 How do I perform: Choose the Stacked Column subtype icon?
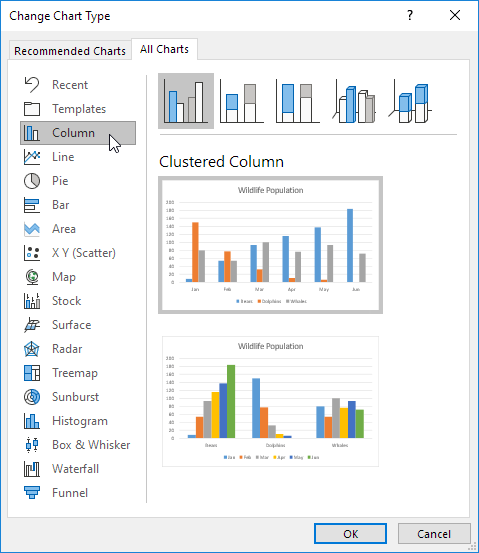coord(242,101)
